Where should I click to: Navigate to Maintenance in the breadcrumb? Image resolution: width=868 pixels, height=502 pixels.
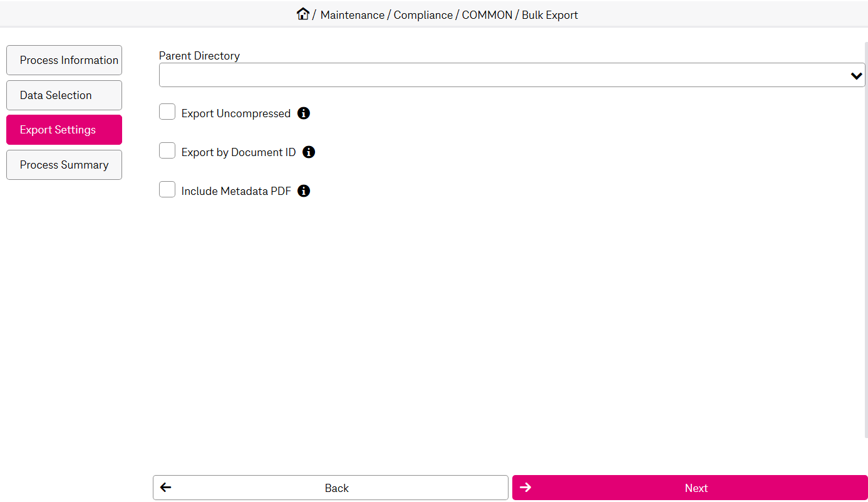click(352, 15)
